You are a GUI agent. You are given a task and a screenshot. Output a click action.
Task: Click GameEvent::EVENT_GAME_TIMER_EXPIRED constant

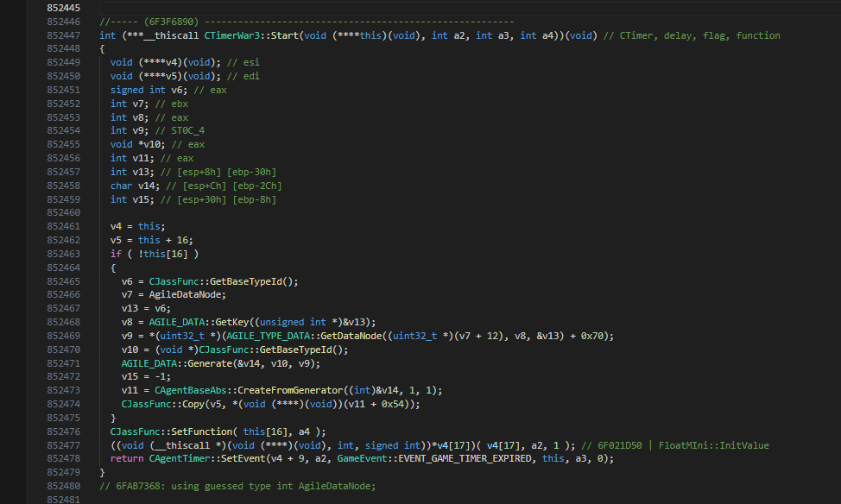click(434, 458)
